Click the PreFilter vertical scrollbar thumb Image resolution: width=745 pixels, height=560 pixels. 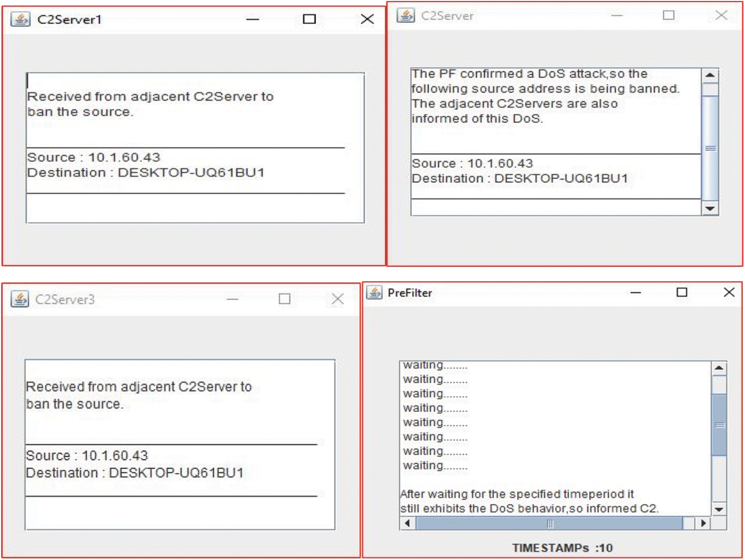(719, 425)
